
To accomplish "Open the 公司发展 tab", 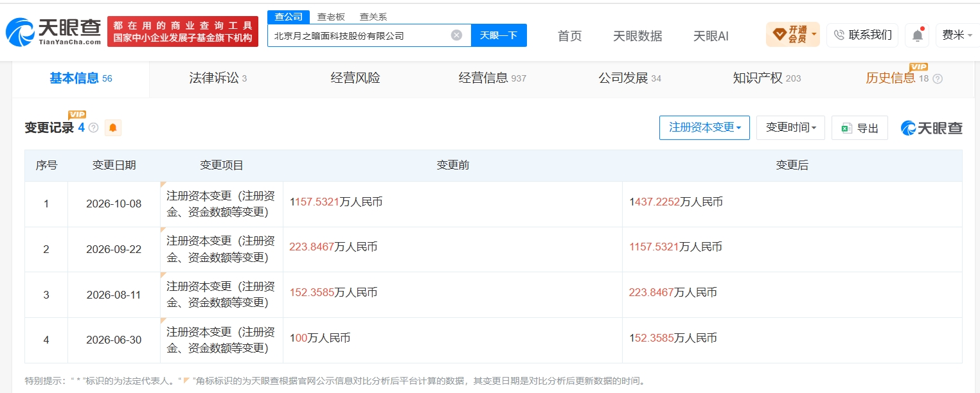I will click(630, 79).
